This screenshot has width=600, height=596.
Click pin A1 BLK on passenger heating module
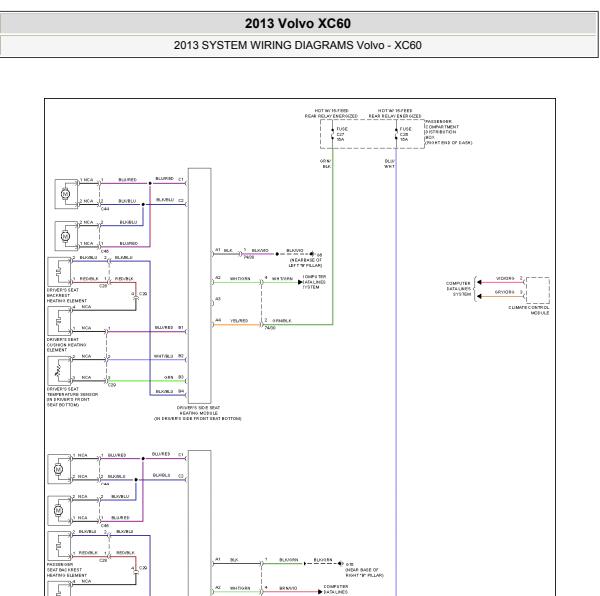point(227,559)
